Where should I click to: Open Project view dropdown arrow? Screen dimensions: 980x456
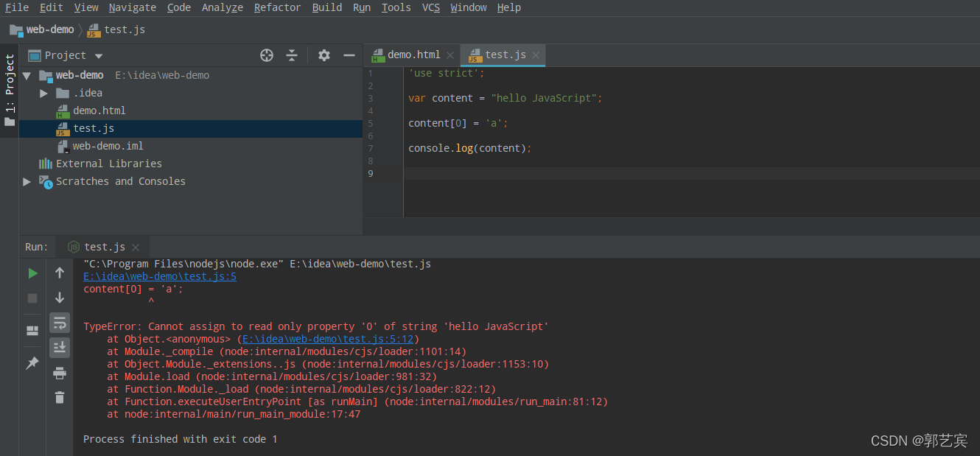(99, 56)
